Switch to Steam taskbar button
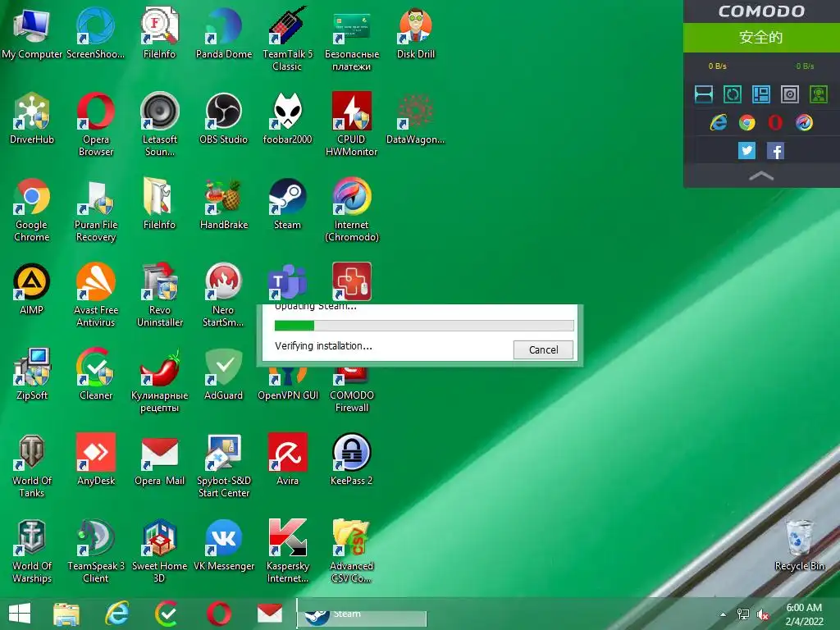 click(x=362, y=614)
